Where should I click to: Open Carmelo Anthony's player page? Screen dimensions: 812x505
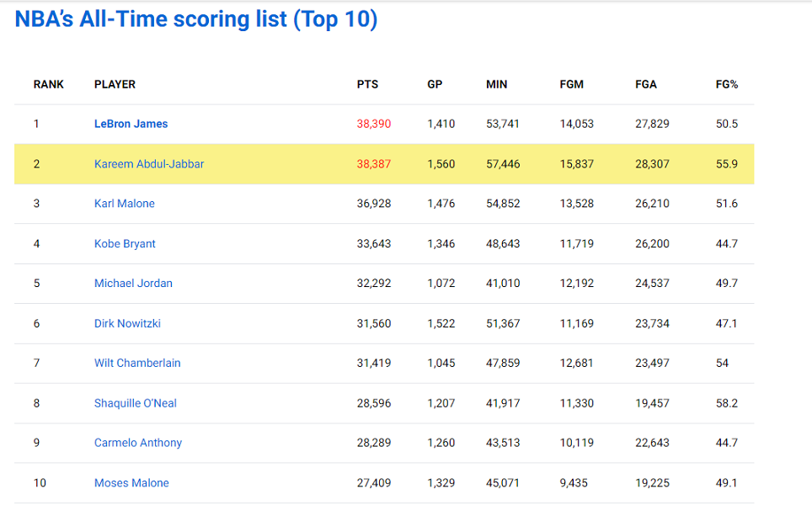pos(138,443)
